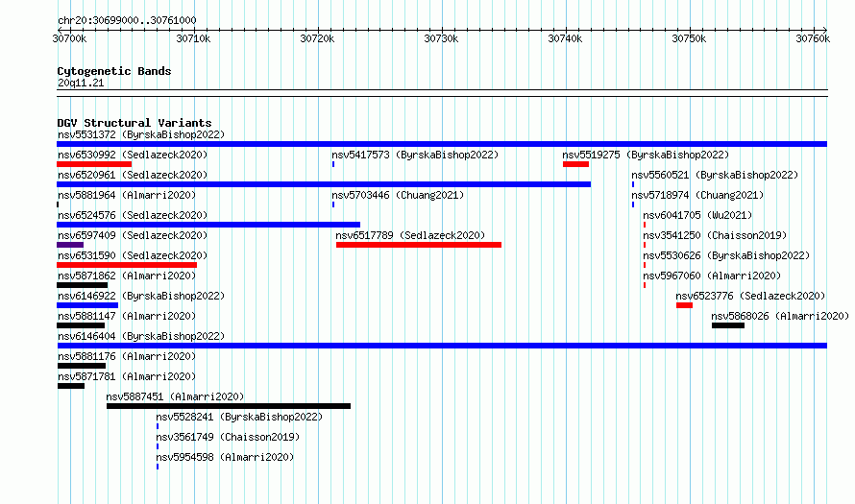Open the nsv5887451 (Almarri2020) label
Image resolution: width=855 pixels, height=504 pixels.
tap(175, 396)
